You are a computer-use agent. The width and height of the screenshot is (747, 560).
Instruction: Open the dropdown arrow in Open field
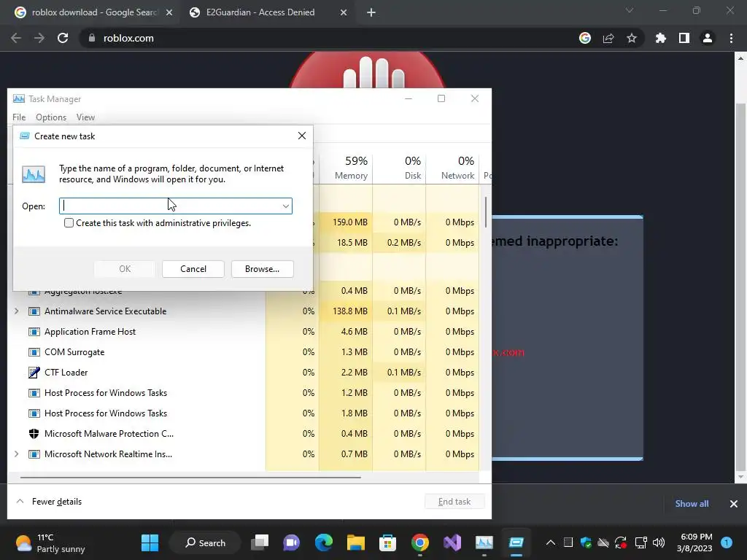click(x=285, y=206)
